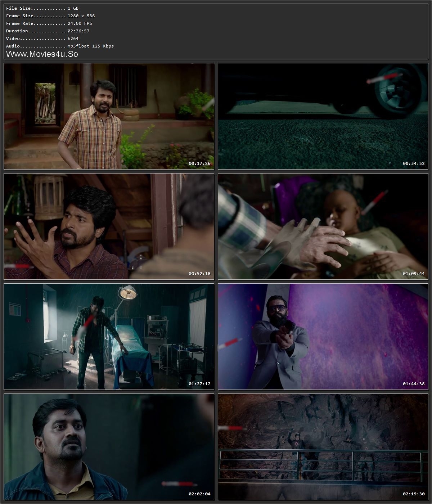
Task: Click the Duration value 02:36:57
Action: click(x=78, y=31)
